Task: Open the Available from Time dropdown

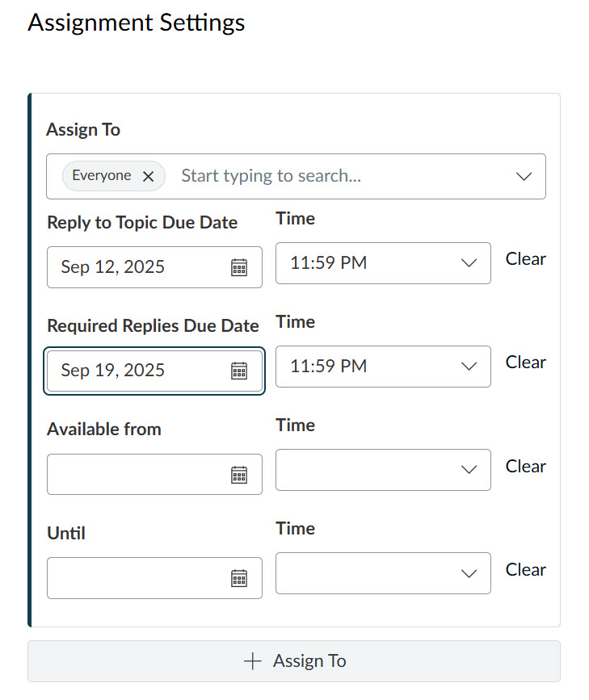Action: tap(469, 469)
